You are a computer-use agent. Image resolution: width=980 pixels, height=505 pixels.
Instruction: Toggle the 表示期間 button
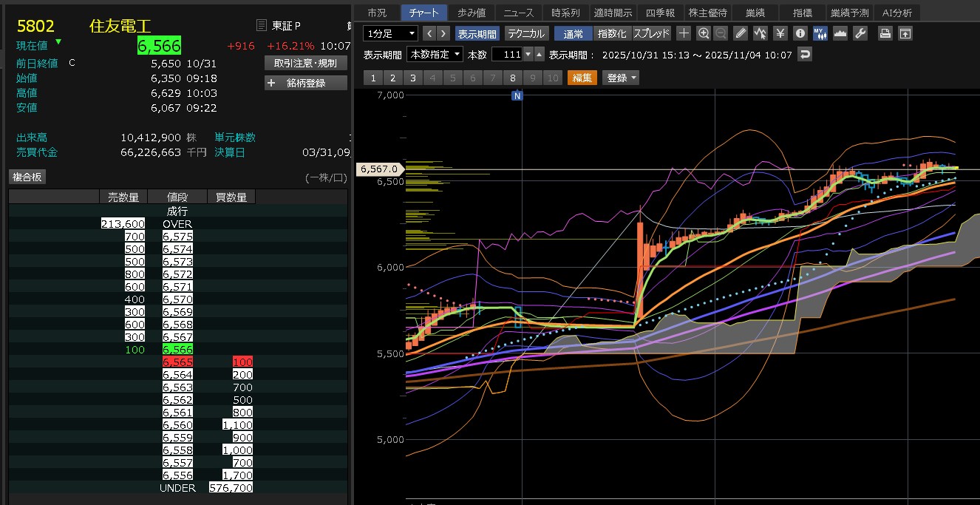pyautogui.click(x=477, y=33)
